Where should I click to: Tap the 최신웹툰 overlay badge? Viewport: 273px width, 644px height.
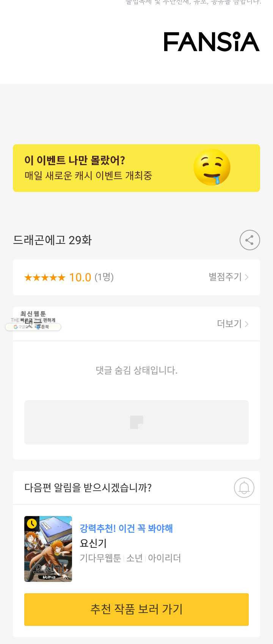(x=33, y=320)
